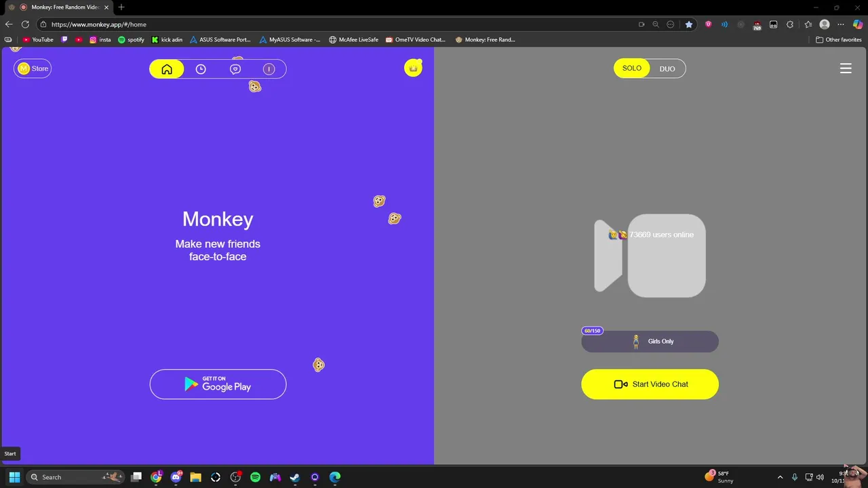Click the camera preview placeholder
Image resolution: width=868 pixels, height=488 pixels.
650,256
